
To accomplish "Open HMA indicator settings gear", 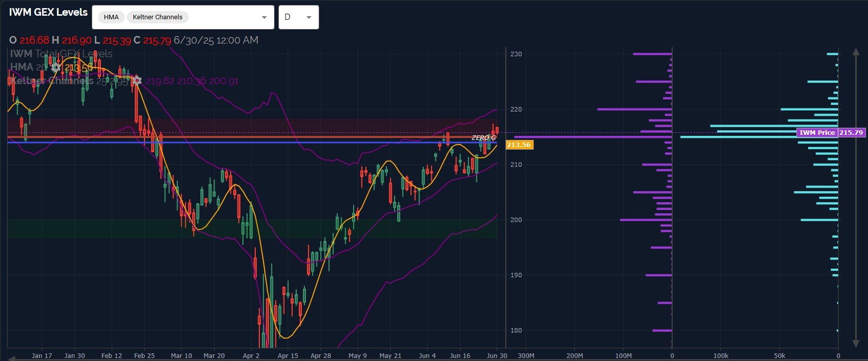I will pos(56,67).
